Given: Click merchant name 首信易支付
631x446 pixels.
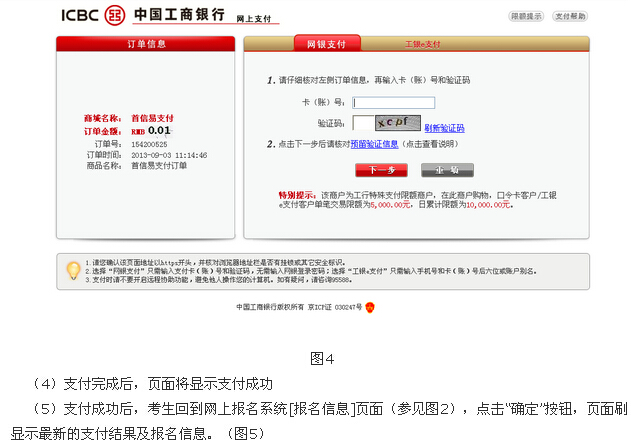Looking at the screenshot, I should (152, 118).
